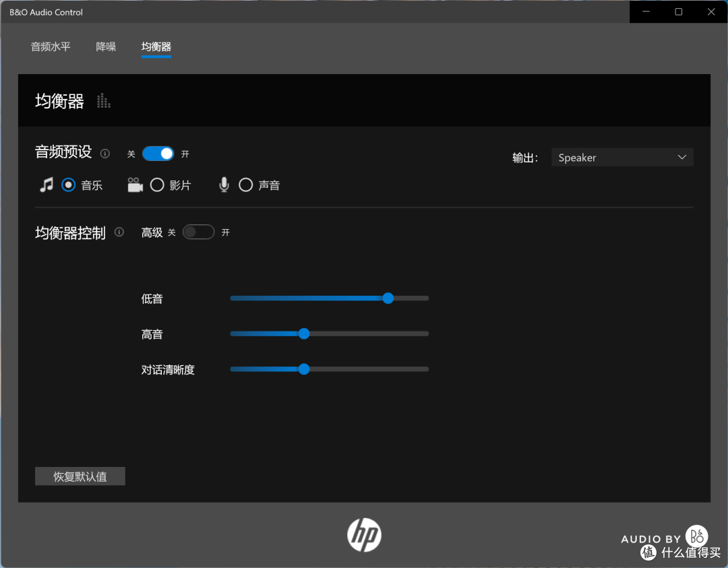Click the microphone icon
The width and height of the screenshot is (728, 568).
224,185
